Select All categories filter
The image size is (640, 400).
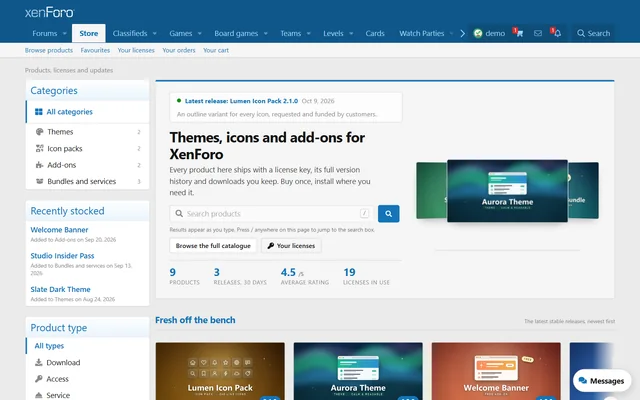tap(87, 112)
